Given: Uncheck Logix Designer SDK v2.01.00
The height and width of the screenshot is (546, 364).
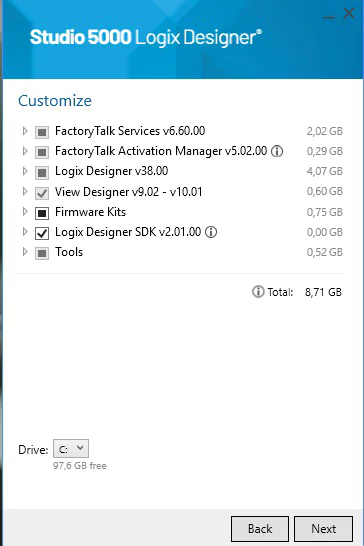Looking at the screenshot, I should (x=42, y=233).
